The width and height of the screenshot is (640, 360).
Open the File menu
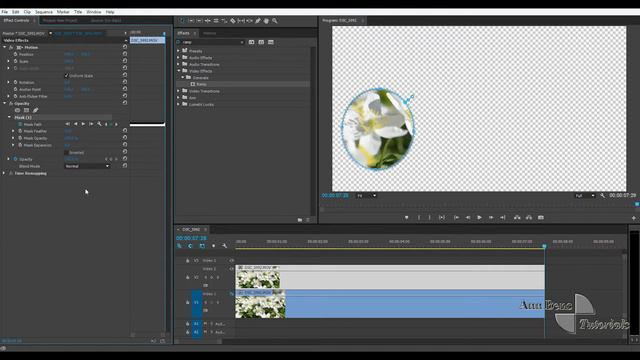tap(4, 12)
